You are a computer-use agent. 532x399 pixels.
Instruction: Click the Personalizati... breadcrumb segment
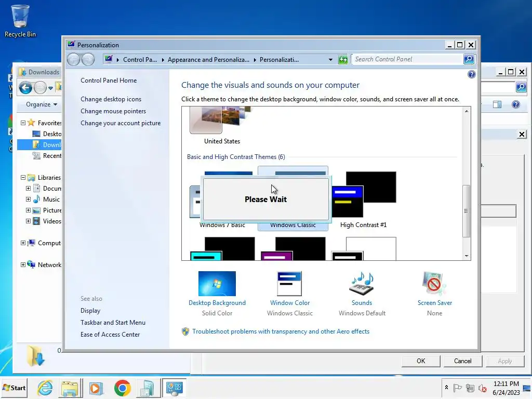279,60
